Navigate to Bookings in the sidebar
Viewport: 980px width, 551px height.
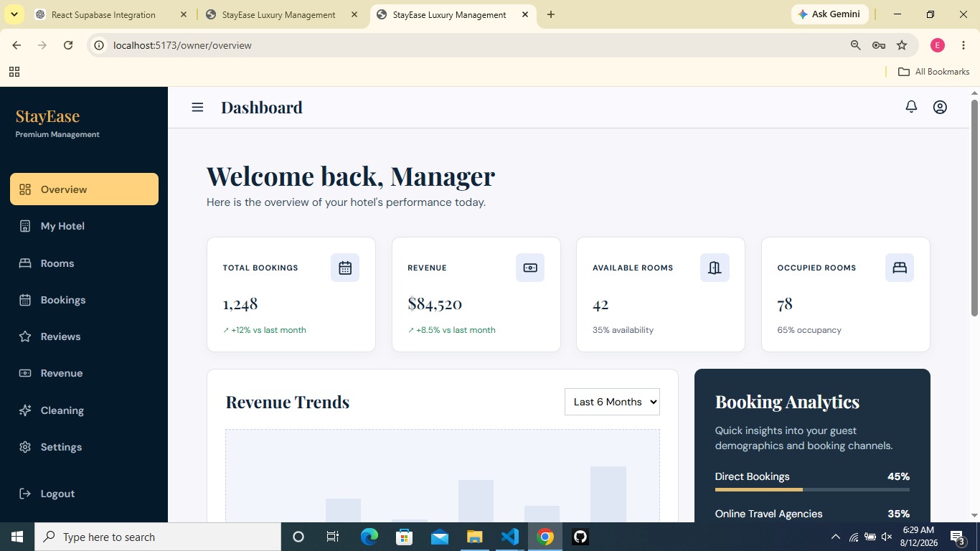[84, 300]
